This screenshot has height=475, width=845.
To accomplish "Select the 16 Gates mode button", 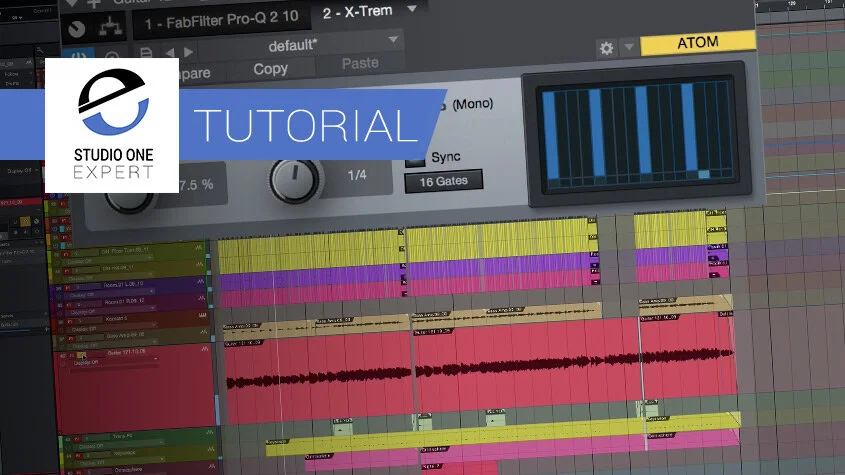I will 444,181.
